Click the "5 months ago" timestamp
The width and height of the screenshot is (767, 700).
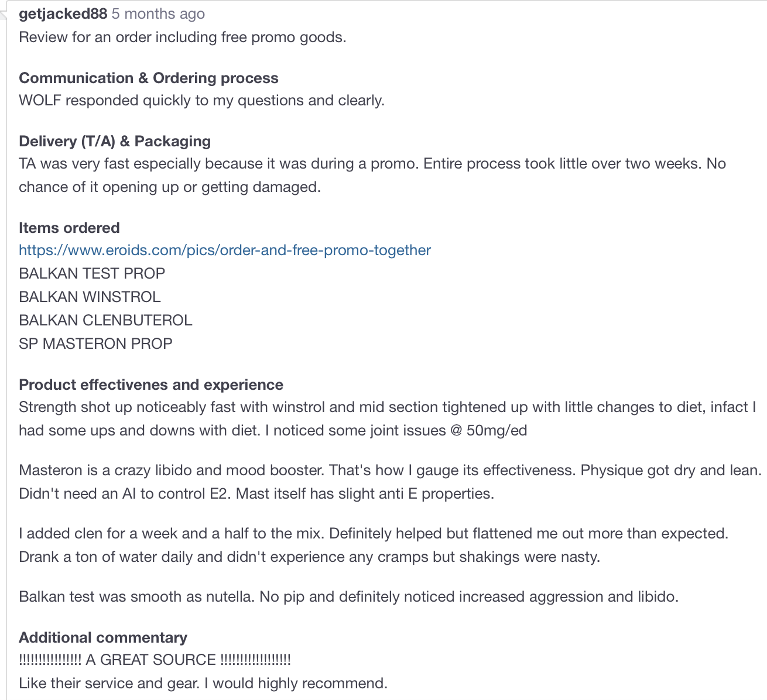point(158,14)
